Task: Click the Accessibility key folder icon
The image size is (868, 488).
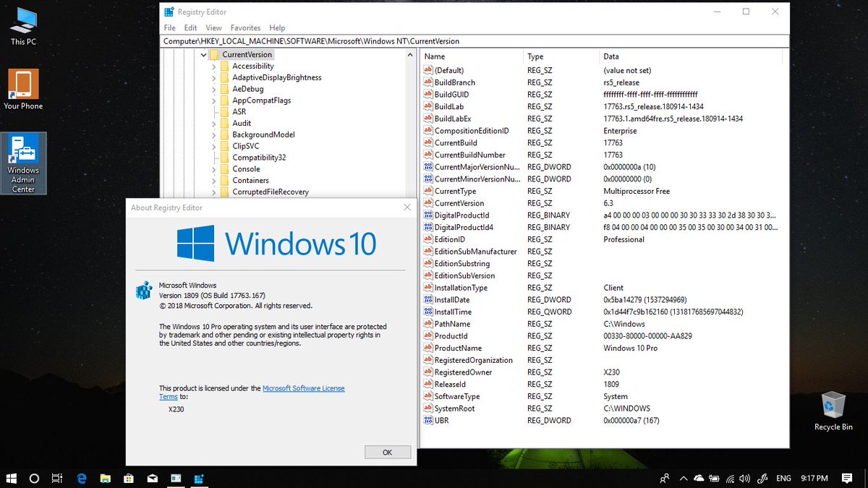Action: click(x=224, y=66)
